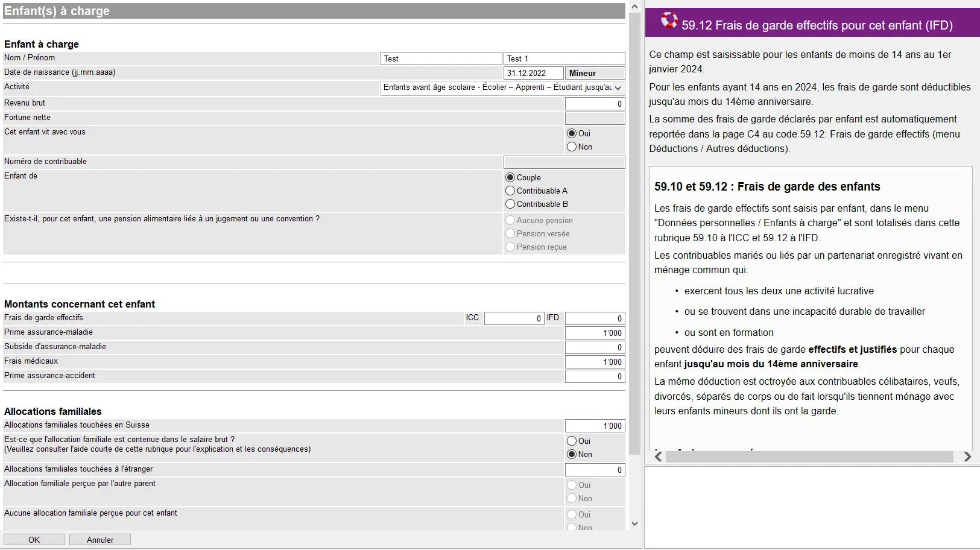
Task: Click the IFD frais de garde field
Action: point(594,318)
